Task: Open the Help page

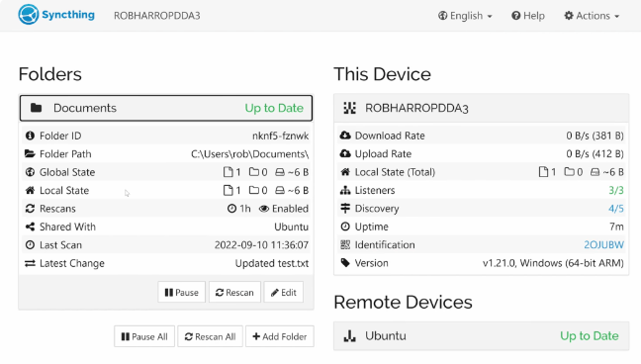Action: (528, 16)
